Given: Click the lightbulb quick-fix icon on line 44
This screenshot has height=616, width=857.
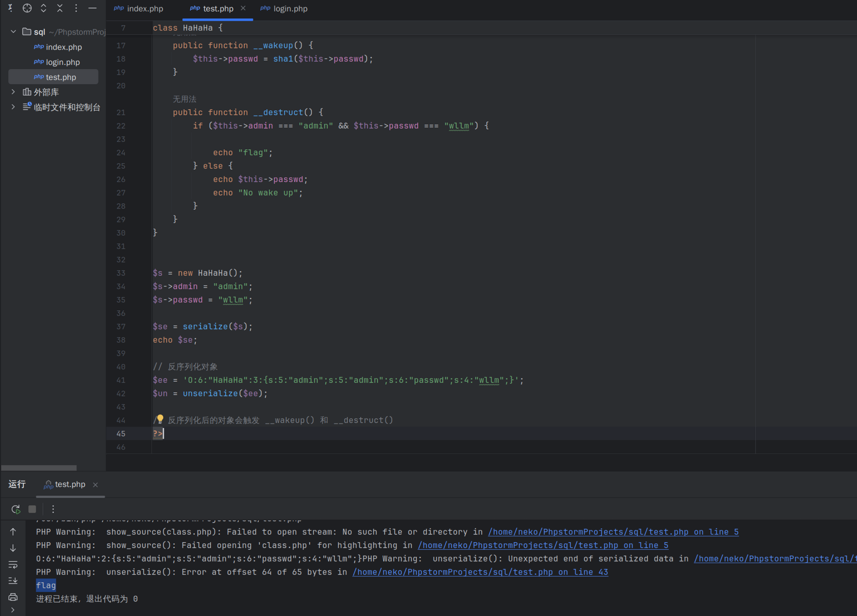Looking at the screenshot, I should 160,419.
